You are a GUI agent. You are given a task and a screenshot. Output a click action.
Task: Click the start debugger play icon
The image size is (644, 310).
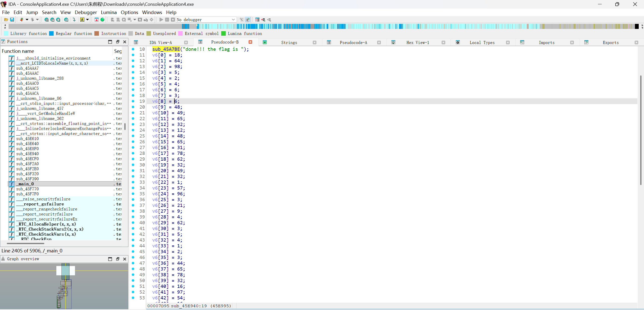(x=161, y=20)
